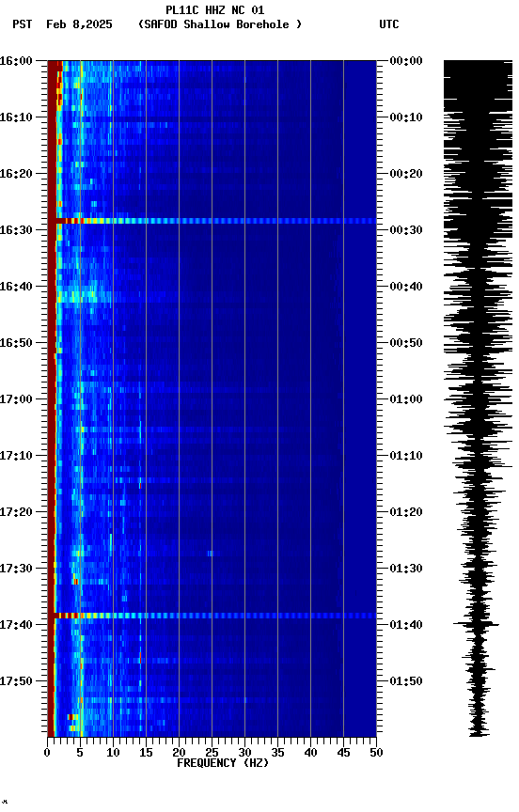This screenshot has height=812, width=519.
Task: Click the FREQUENCY (HZ) axis title
Action: tap(223, 764)
